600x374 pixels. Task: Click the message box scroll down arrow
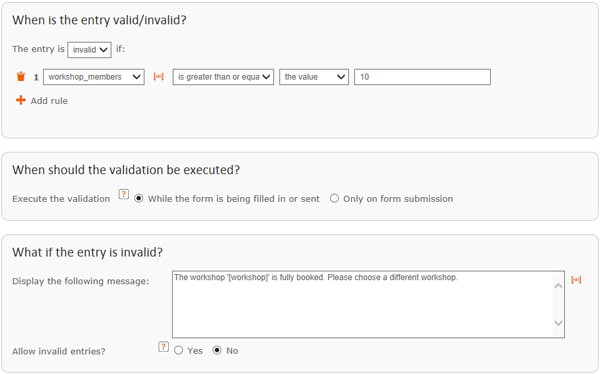tap(558, 323)
